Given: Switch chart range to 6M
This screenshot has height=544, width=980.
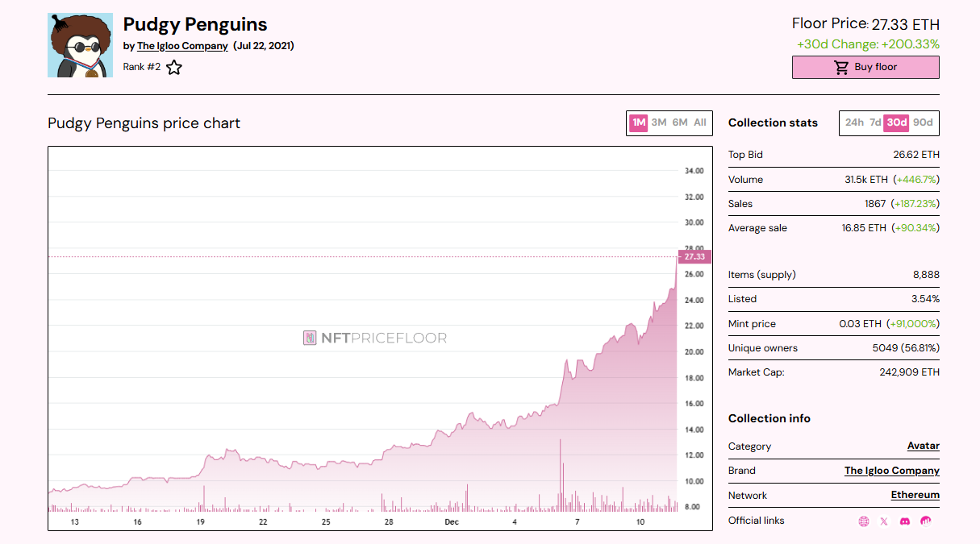Looking at the screenshot, I should tap(680, 123).
